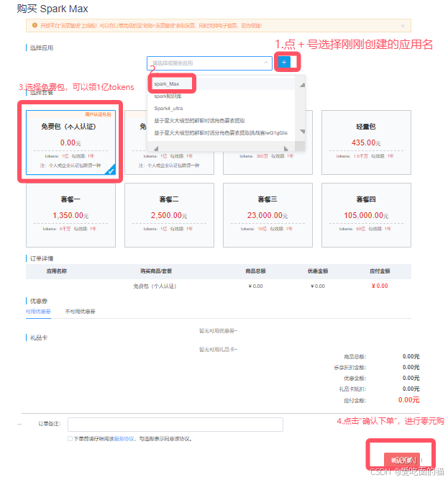Image resolution: width=448 pixels, height=480 pixels.
Task: Select 套餐四 priced 105,000.00元
Action: (366, 215)
